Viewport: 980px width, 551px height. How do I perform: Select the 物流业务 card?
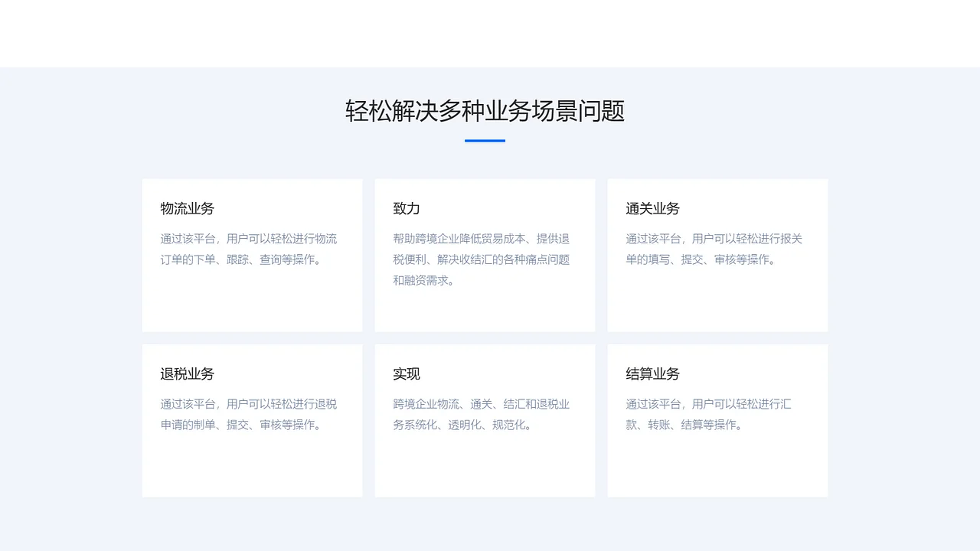pos(252,255)
